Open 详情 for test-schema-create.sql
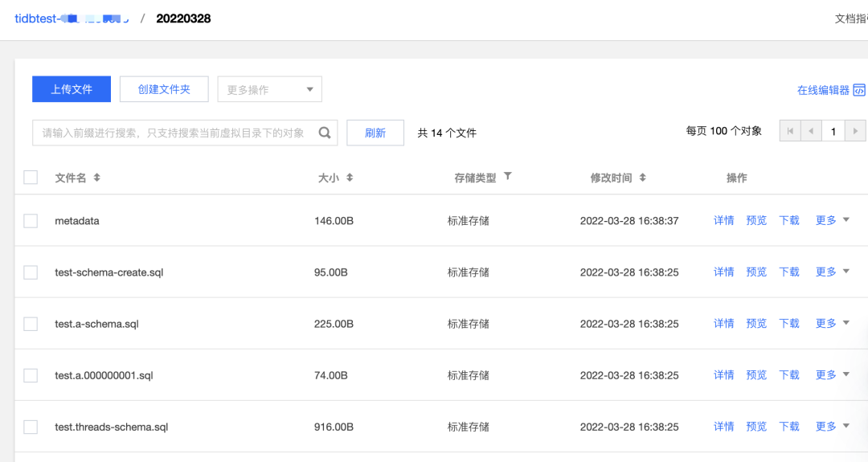 [x=724, y=272]
